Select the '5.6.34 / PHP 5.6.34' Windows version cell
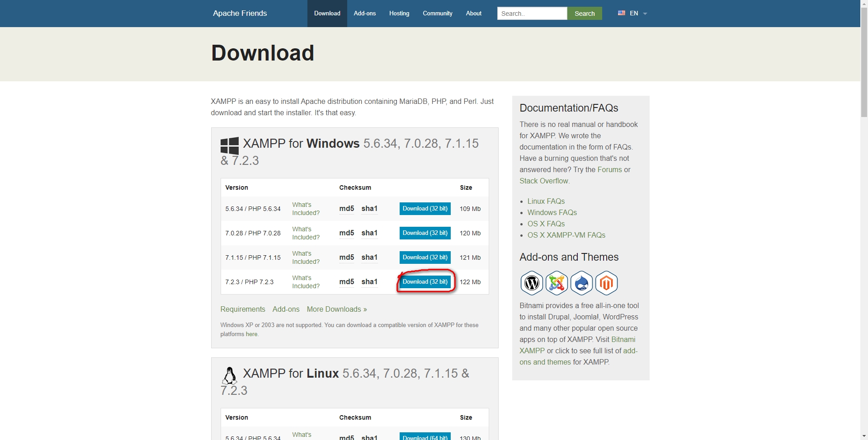868x440 pixels. click(253, 209)
